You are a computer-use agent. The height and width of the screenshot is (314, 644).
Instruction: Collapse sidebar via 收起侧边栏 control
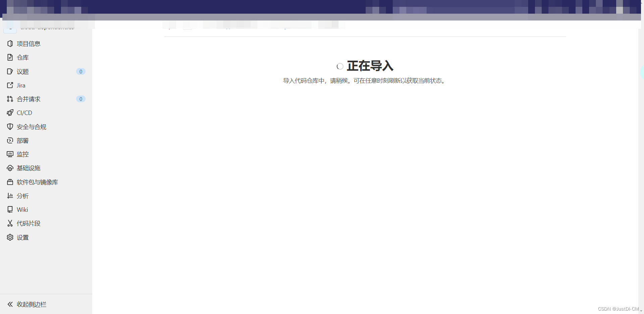pos(26,304)
